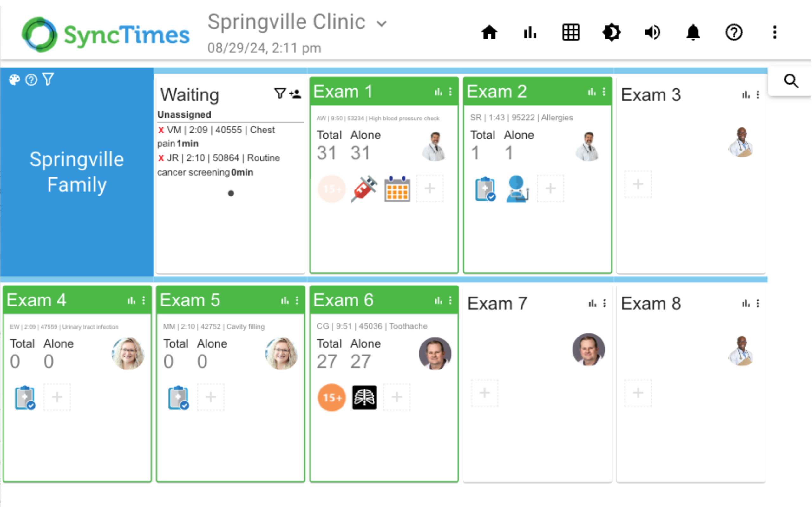Open the color palette icon in sidebar
812x507 pixels.
(14, 80)
